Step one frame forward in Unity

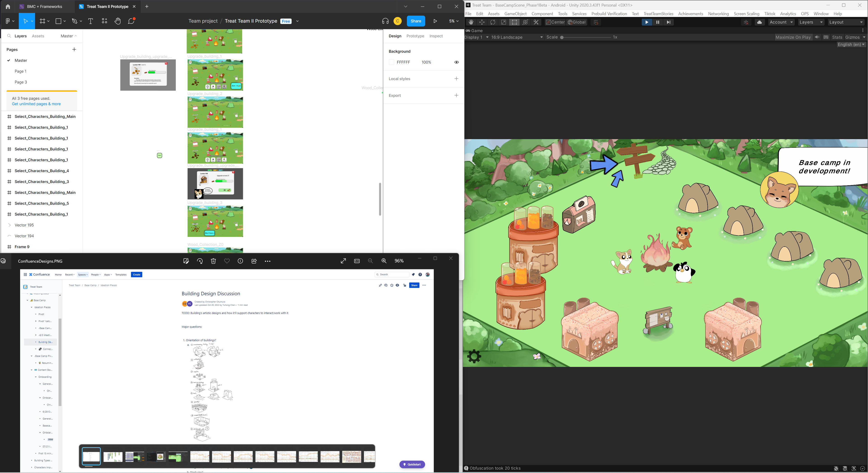pyautogui.click(x=669, y=22)
